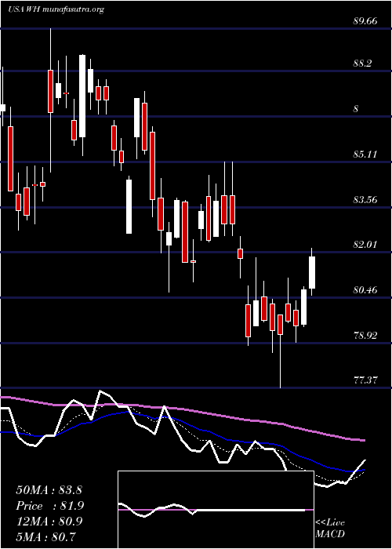Click the 80.46 price axis label
392x549 pixels.
[365, 290]
